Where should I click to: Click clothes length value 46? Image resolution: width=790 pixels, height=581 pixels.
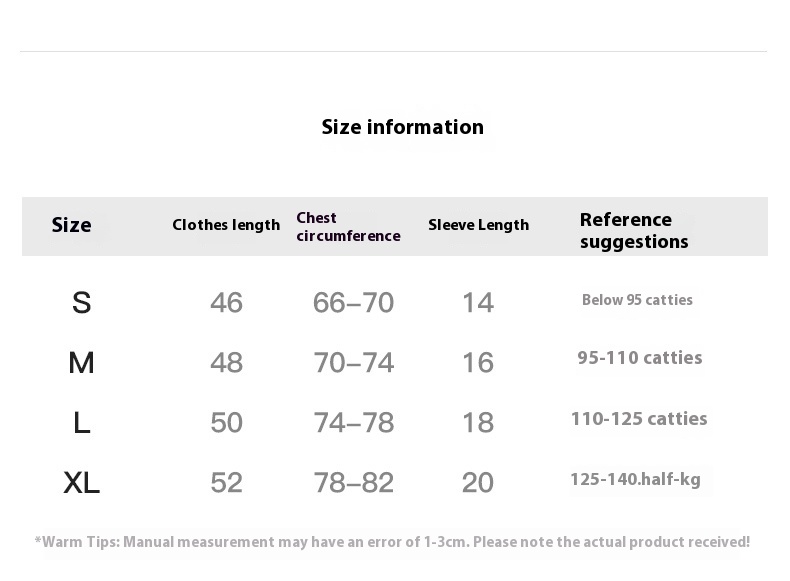(226, 302)
